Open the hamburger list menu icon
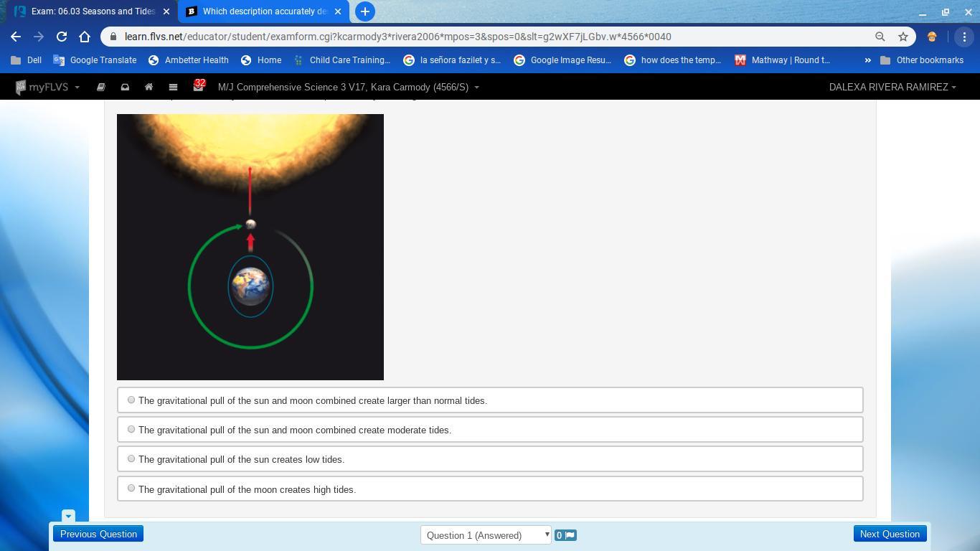The image size is (980, 551). [173, 87]
